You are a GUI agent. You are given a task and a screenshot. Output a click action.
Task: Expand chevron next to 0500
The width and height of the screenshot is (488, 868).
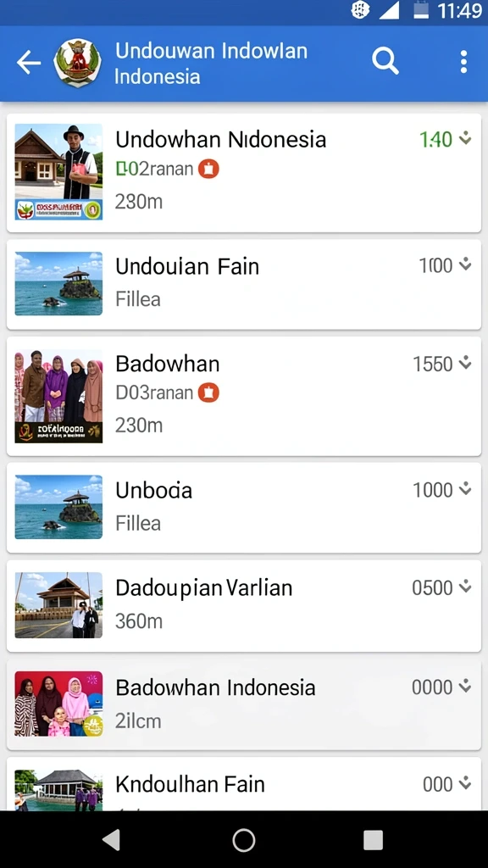[x=465, y=587]
